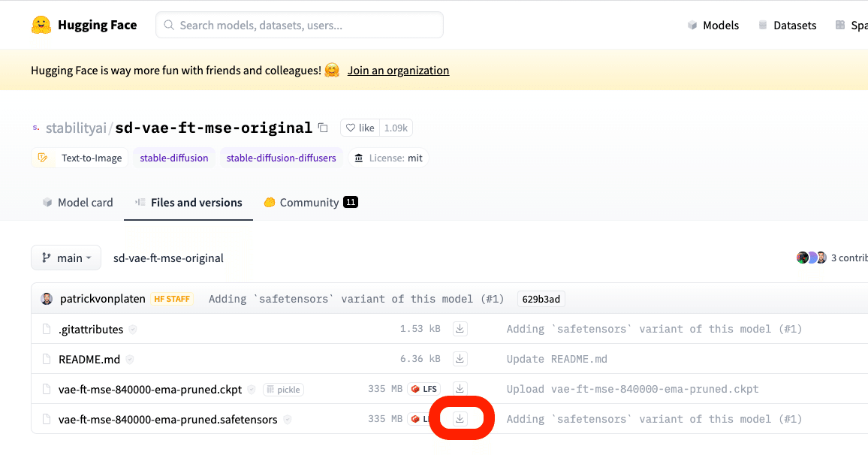Click the stable-diffusion tag
Screen dimensions: 868x455
[174, 158]
